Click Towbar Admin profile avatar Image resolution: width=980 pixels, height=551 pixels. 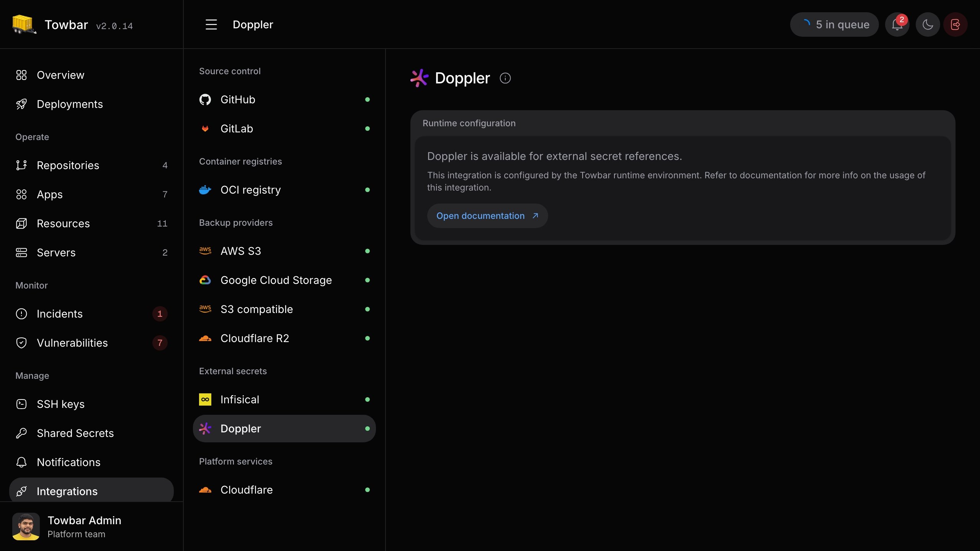click(26, 527)
